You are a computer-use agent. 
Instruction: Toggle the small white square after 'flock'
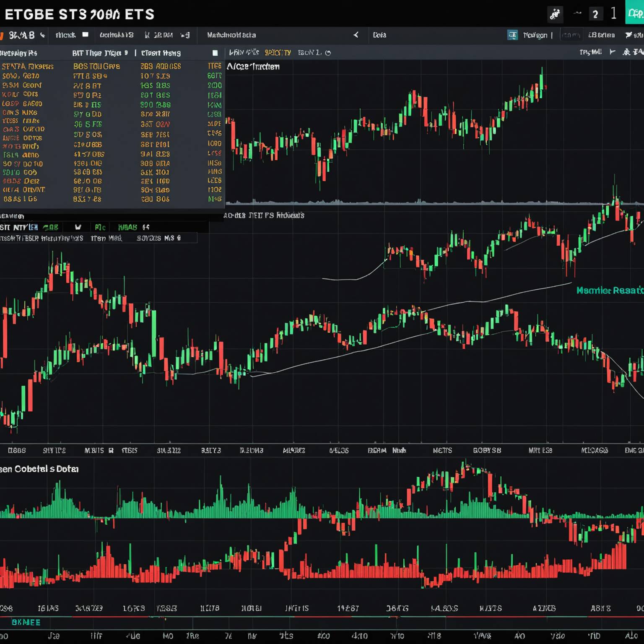(x=86, y=35)
